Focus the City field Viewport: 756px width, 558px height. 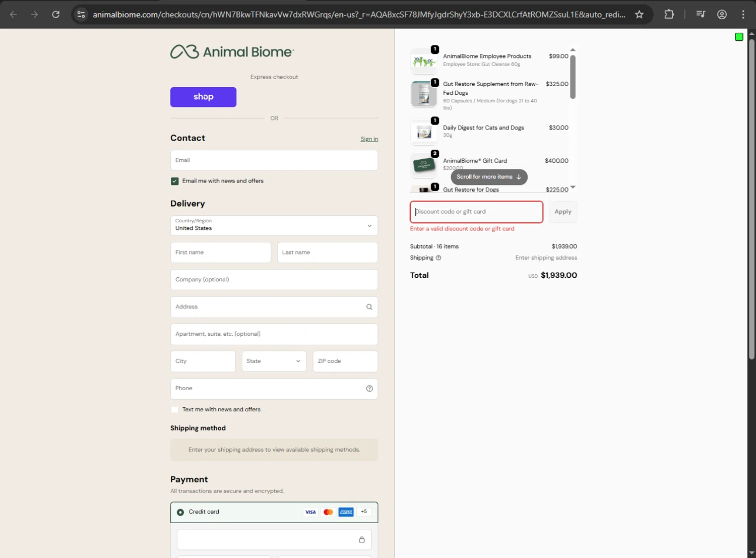[203, 361]
